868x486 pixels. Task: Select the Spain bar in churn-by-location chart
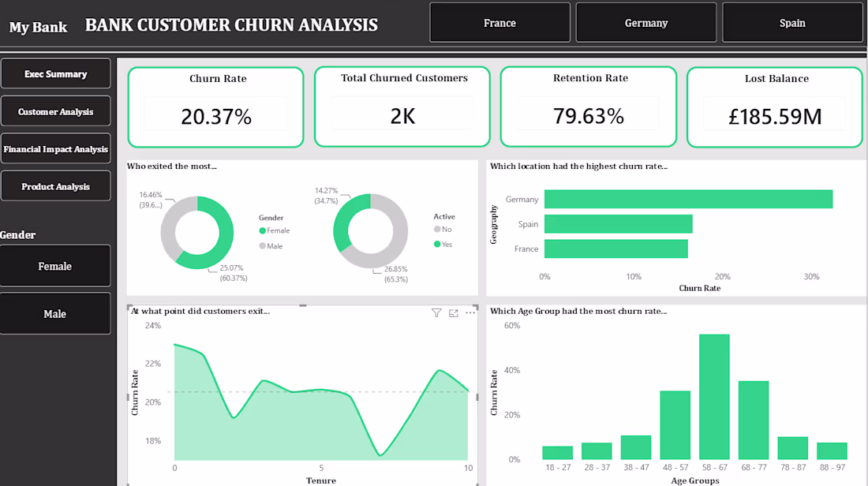pos(619,224)
